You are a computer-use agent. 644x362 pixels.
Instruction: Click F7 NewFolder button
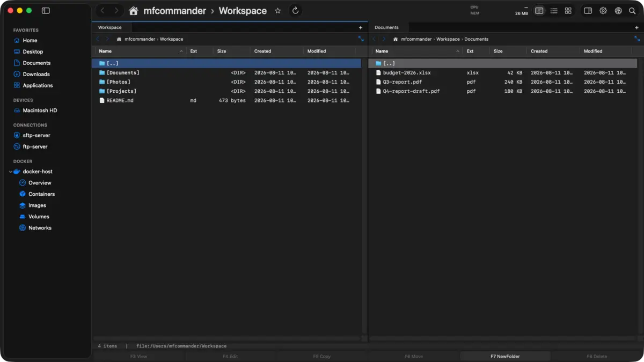click(505, 356)
